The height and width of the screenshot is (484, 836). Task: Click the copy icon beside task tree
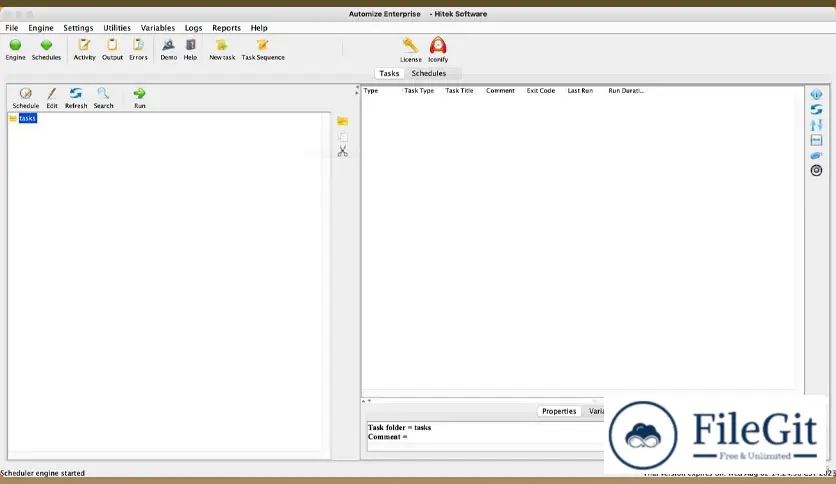[x=342, y=136]
